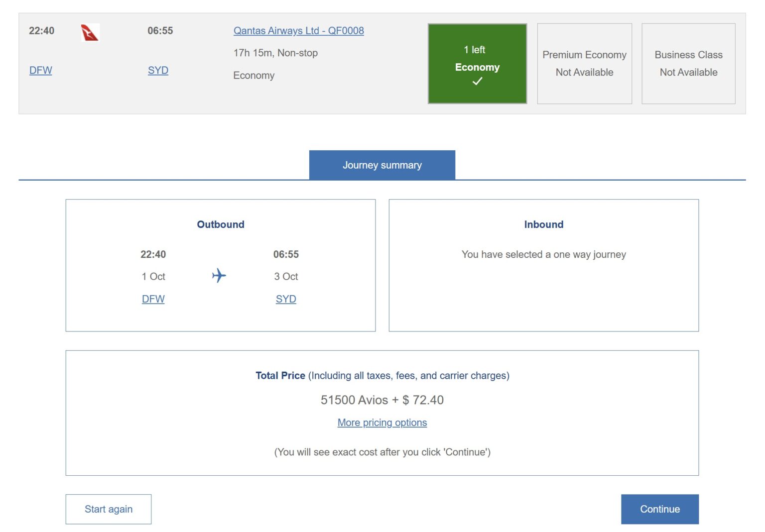Screen dimensions: 765x532
Task: Click SYD link inside the Outbound card
Action: [x=285, y=299]
